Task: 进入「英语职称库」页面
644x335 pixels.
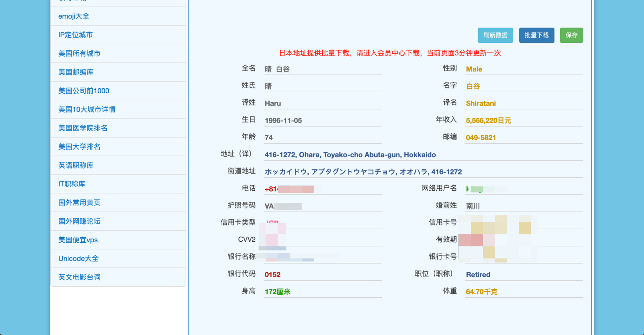Action: click(76, 165)
